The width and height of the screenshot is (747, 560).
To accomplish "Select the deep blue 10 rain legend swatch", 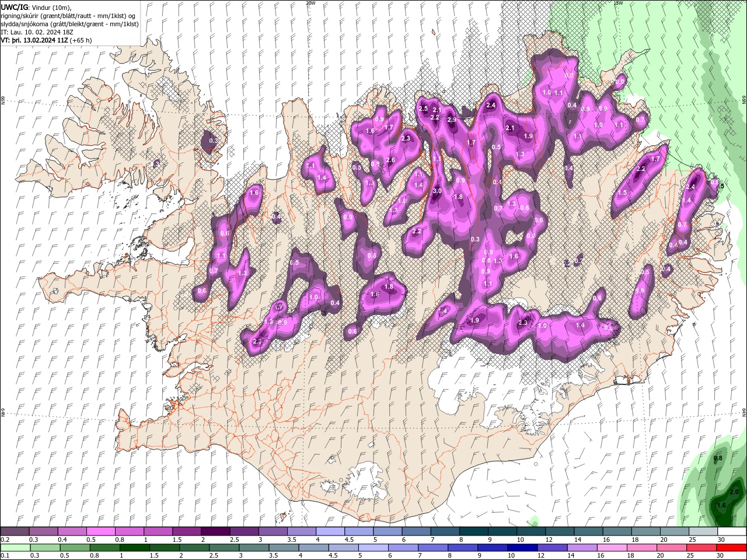I will click(x=521, y=547).
